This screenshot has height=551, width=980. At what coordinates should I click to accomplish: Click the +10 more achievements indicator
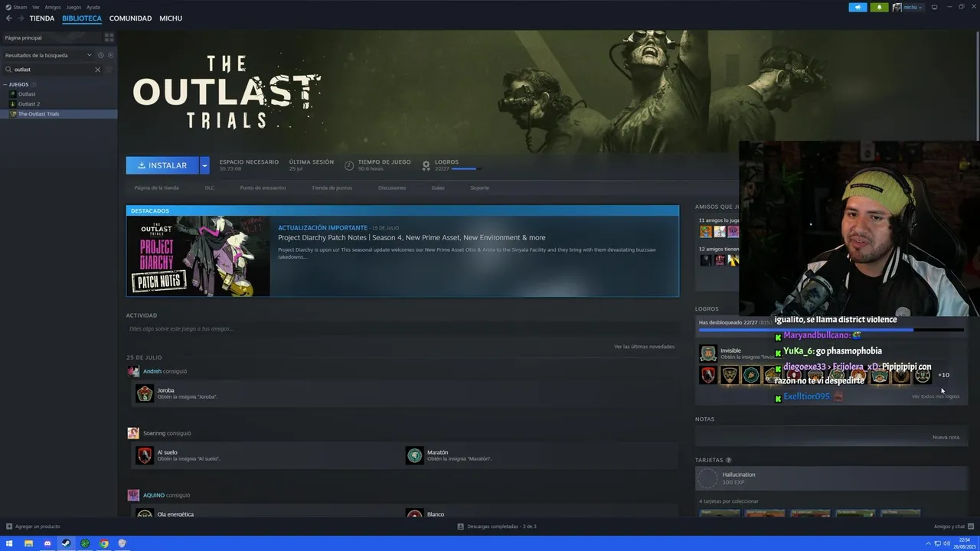coord(944,375)
